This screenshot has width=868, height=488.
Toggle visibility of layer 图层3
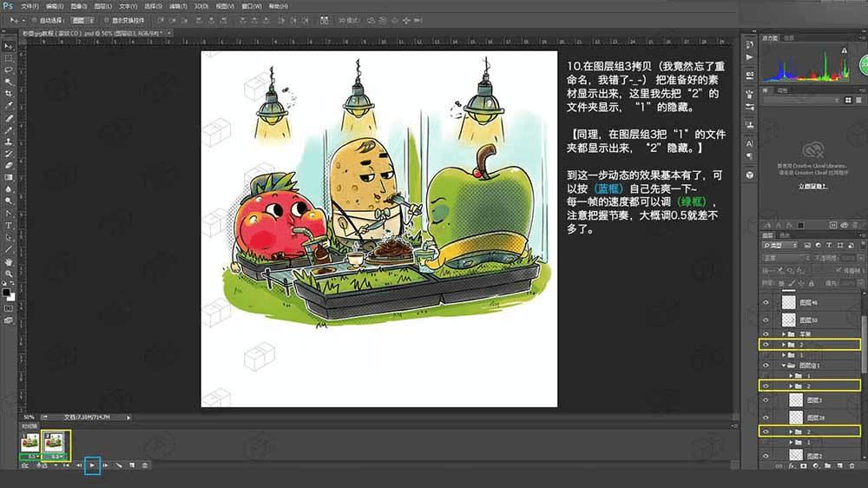766,400
